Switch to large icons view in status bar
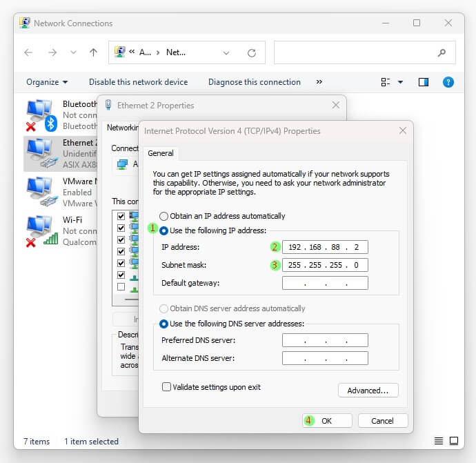Image resolution: width=476 pixels, height=463 pixels. 455,441
